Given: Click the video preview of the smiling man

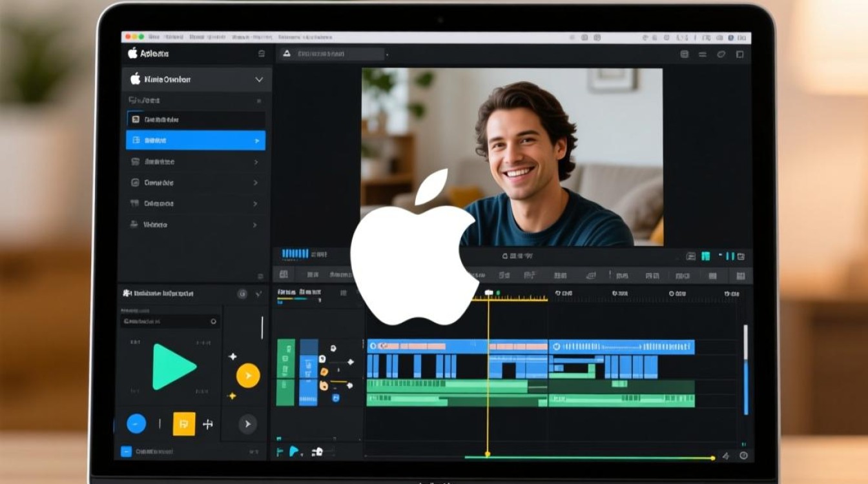Looking at the screenshot, I should click(x=512, y=157).
